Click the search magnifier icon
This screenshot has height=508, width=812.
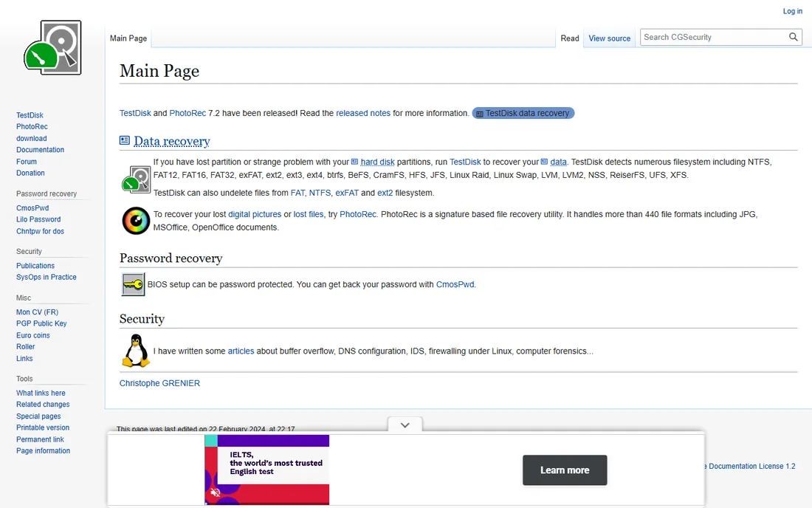793,37
